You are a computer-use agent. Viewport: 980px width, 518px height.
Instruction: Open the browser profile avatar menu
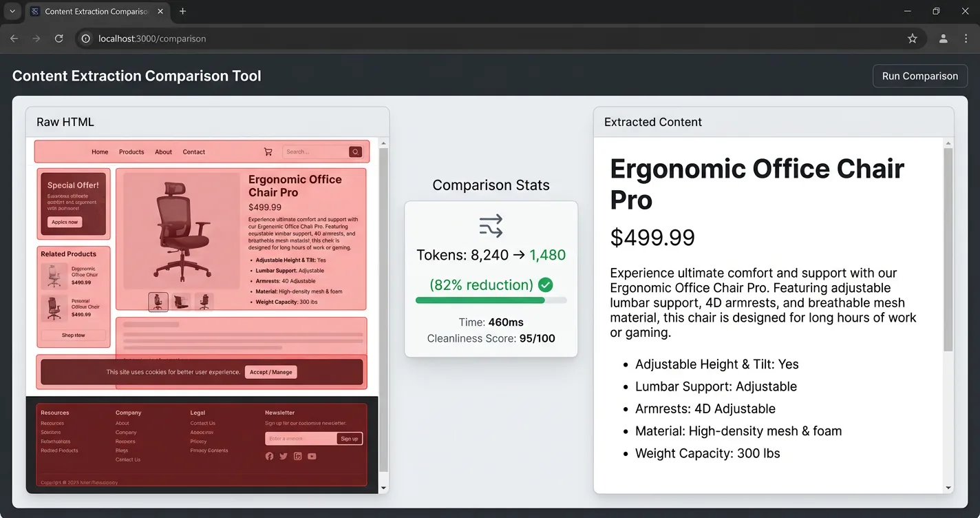coord(943,39)
